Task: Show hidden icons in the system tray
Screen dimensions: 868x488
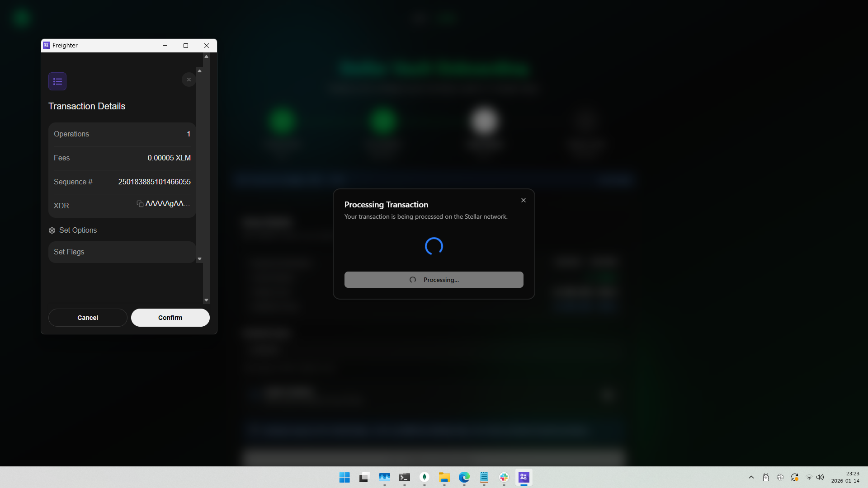Action: [x=751, y=477]
